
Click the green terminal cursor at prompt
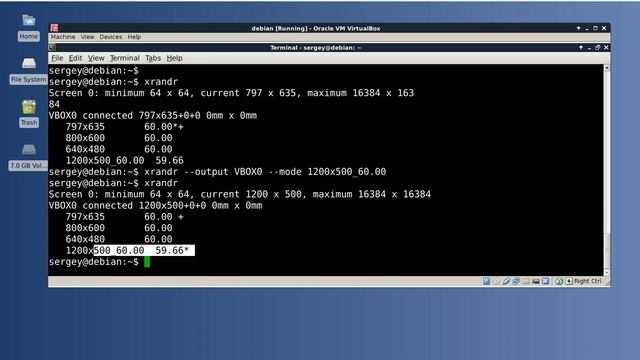(x=147, y=262)
